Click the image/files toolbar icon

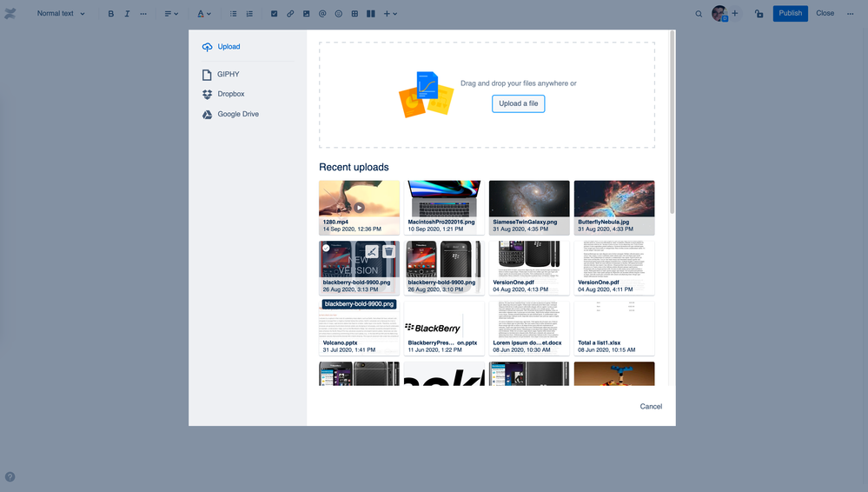[x=306, y=14]
